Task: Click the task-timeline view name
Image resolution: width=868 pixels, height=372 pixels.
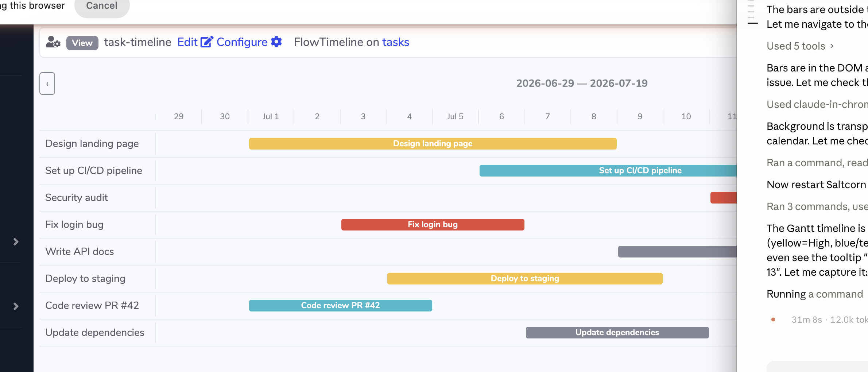Action: tap(137, 42)
